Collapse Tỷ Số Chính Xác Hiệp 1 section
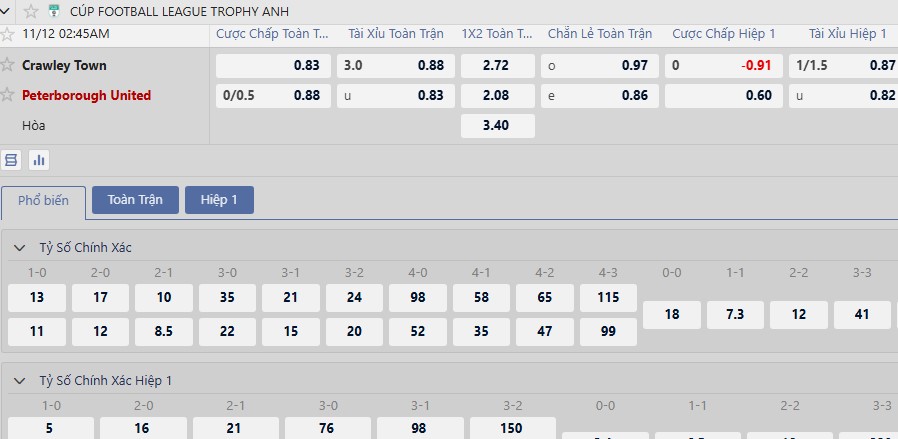The image size is (898, 439). point(20,381)
